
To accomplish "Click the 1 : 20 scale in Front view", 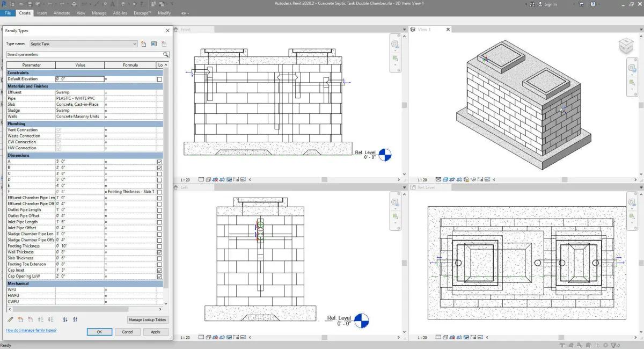I will tap(185, 179).
